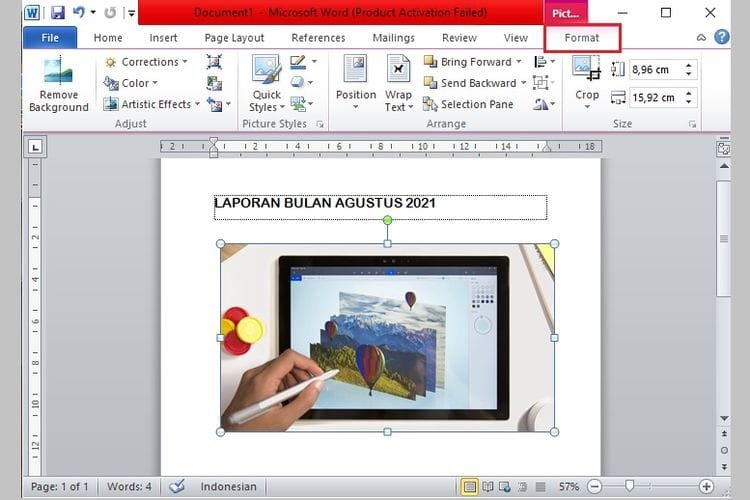
Task: Click the Word Help question mark icon
Action: tap(722, 37)
